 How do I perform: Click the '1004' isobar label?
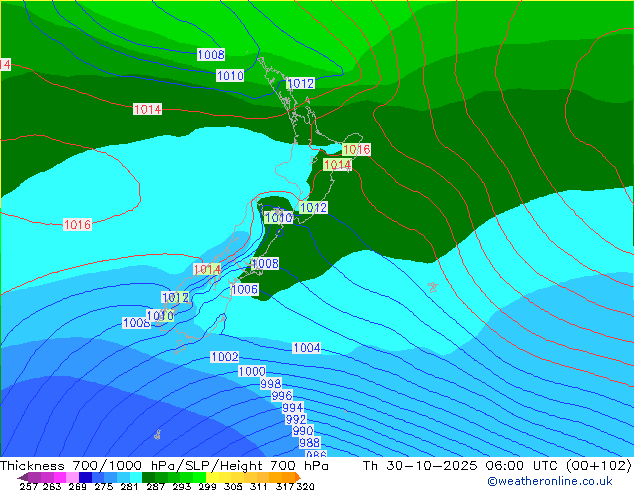coord(307,348)
